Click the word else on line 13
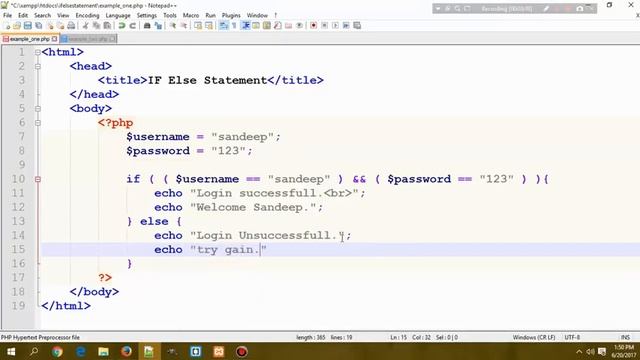 154,222
